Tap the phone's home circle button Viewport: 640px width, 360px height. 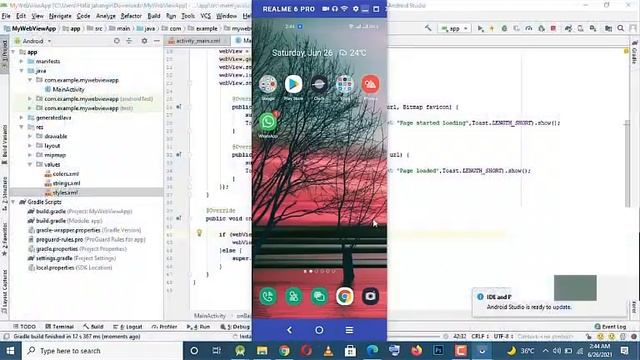319,330
